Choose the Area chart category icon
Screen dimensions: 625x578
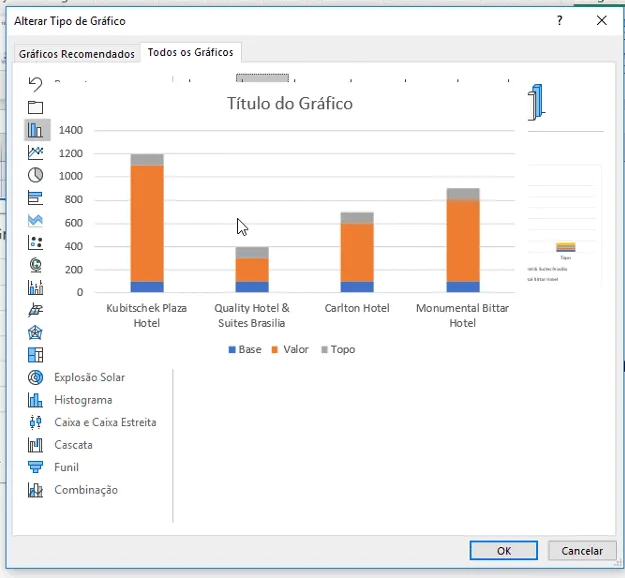click(35, 220)
